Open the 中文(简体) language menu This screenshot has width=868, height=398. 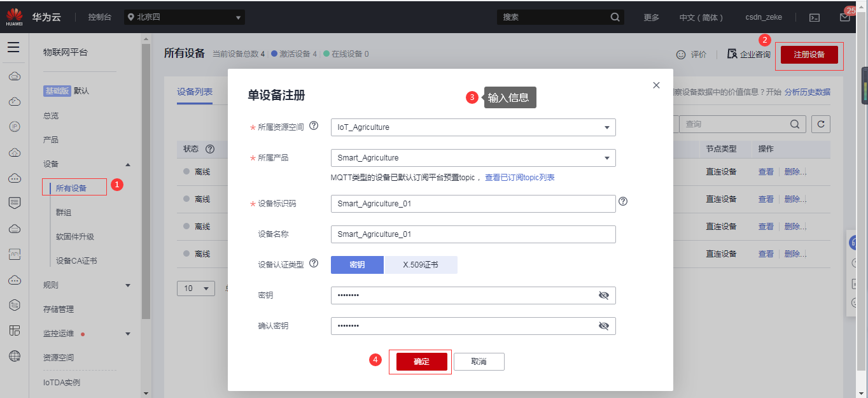(701, 17)
